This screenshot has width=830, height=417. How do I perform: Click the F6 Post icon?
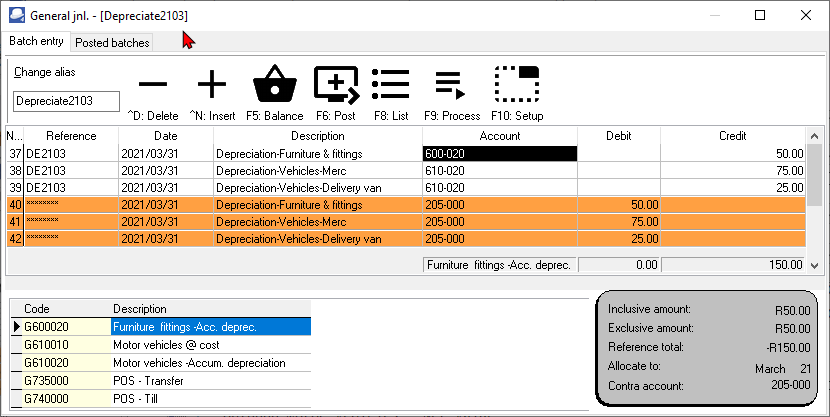(x=336, y=85)
